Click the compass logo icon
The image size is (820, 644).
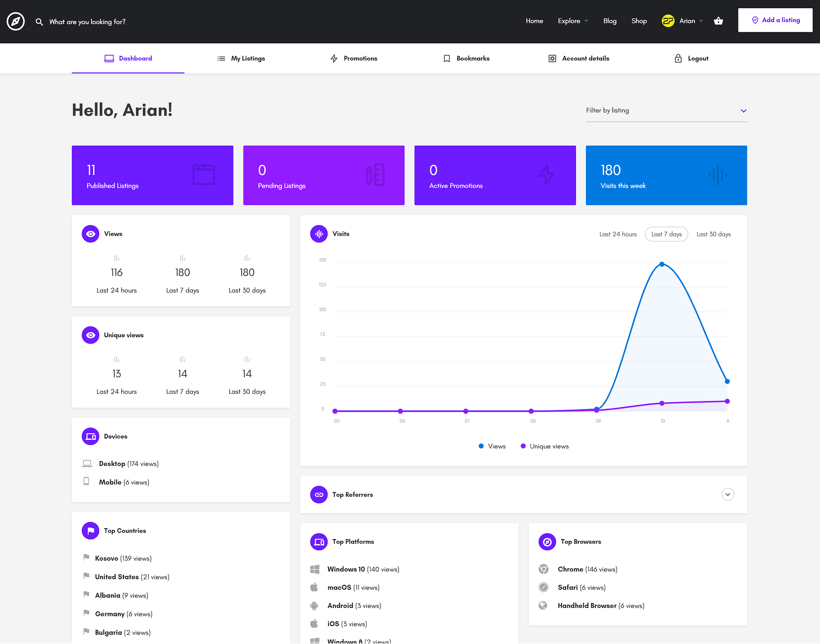16,21
